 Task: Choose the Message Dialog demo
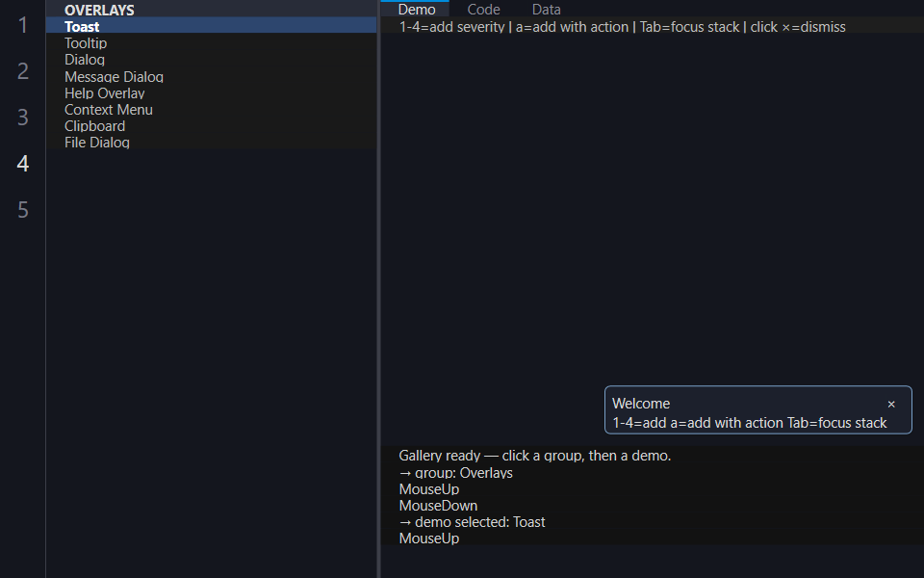(211, 77)
